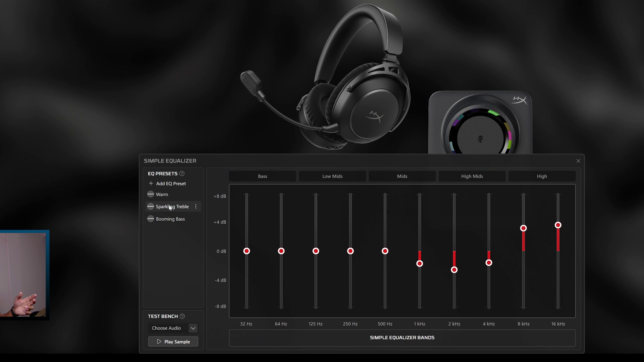Click the 16 kHz slider handle
Viewport: 644px width, 362px height.
(558, 225)
